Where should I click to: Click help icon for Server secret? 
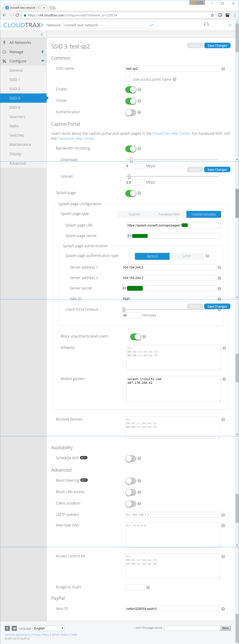[x=219, y=289]
